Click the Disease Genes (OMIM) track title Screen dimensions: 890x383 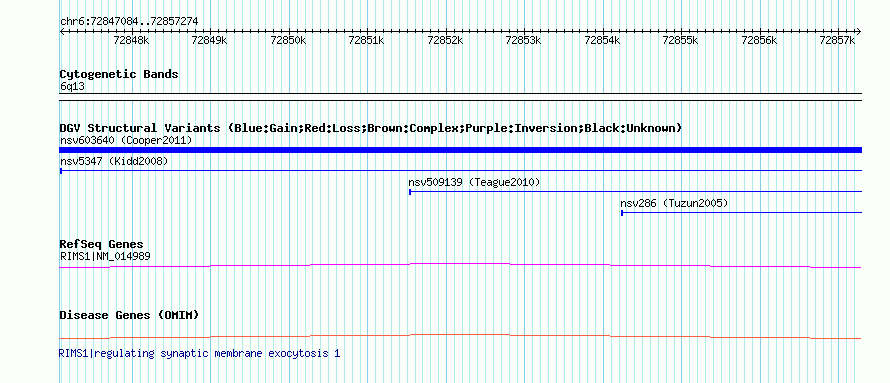(129, 315)
